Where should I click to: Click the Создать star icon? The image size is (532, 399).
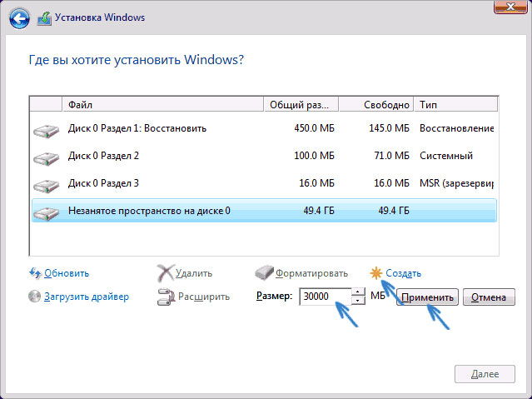click(376, 272)
